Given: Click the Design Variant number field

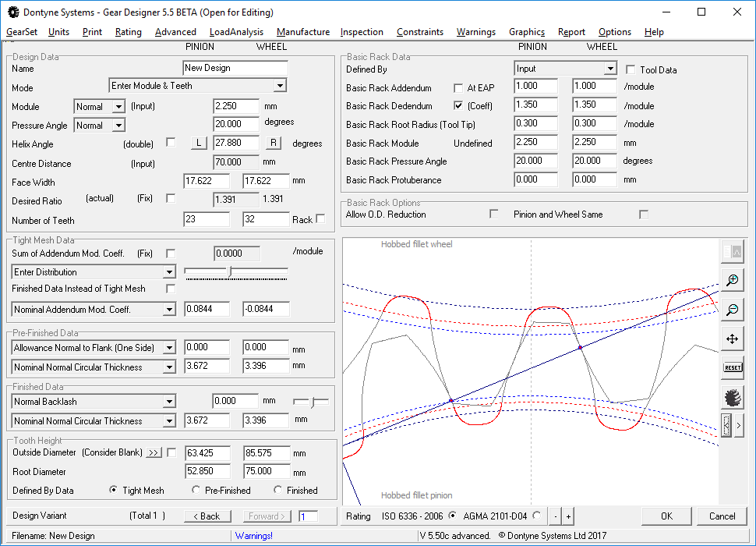Looking at the screenshot, I should [x=308, y=516].
